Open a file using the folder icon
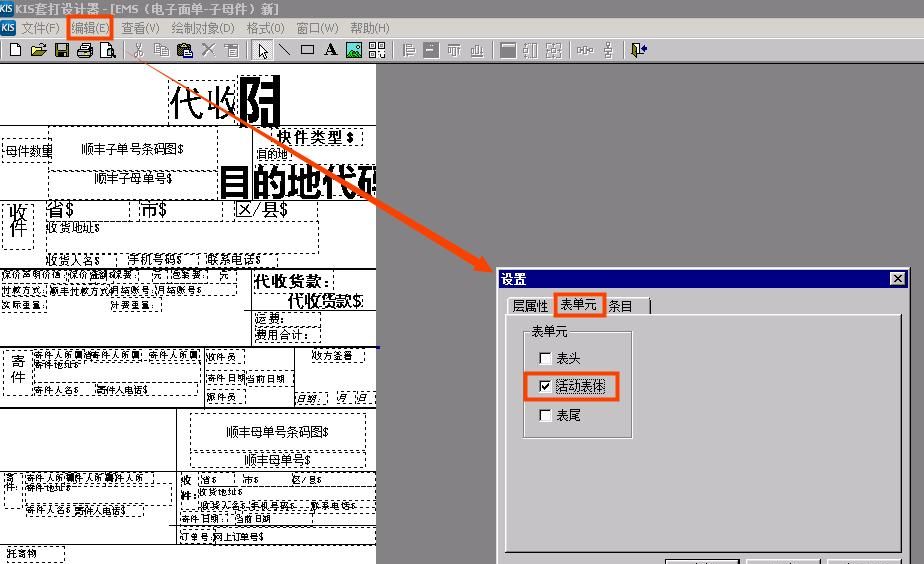Viewport: 924px width, 564px height. [x=38, y=50]
